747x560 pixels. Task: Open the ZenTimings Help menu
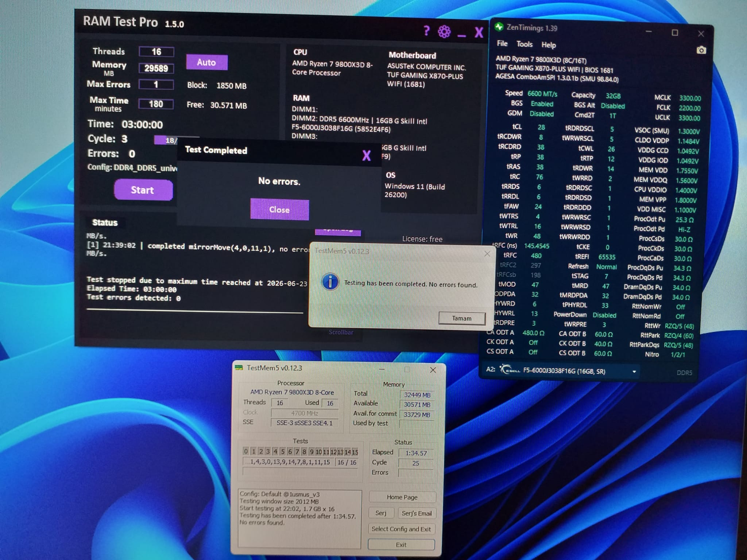click(x=549, y=45)
